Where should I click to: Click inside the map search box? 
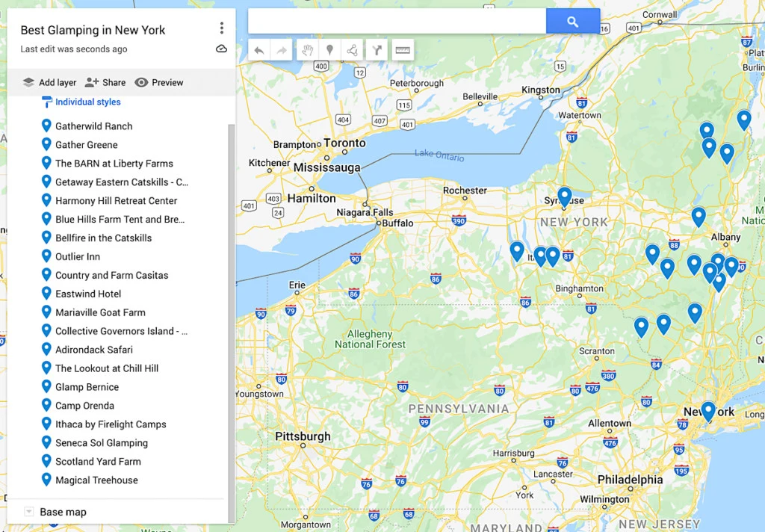coord(397,22)
